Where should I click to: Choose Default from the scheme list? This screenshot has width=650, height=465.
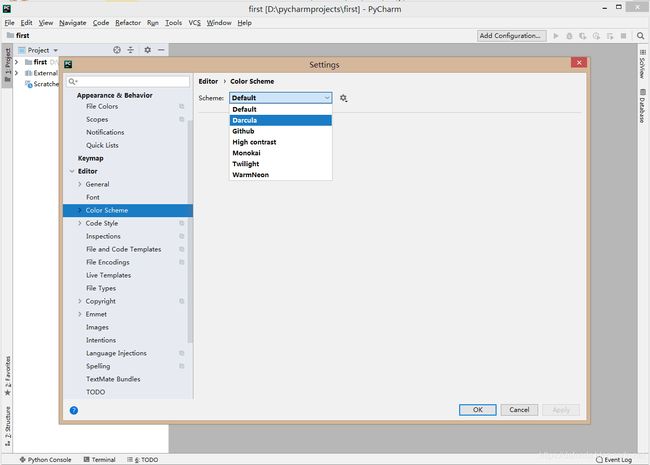[x=281, y=109]
